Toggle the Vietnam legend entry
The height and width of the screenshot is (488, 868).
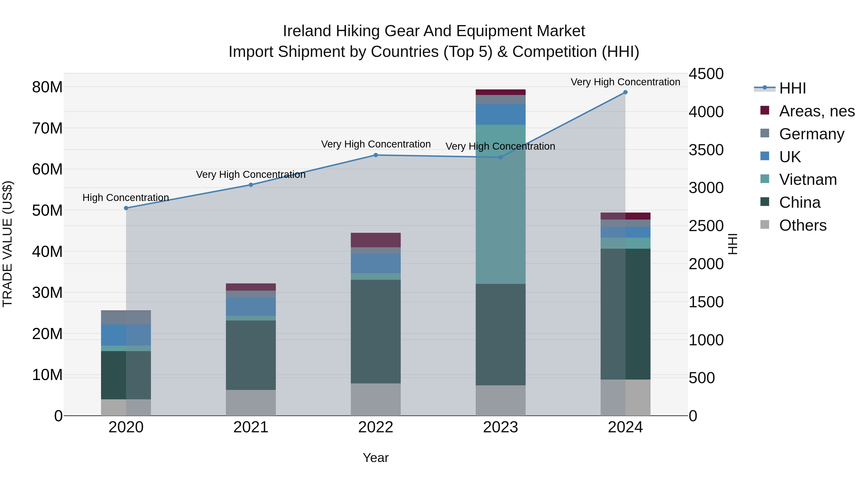tap(799, 180)
